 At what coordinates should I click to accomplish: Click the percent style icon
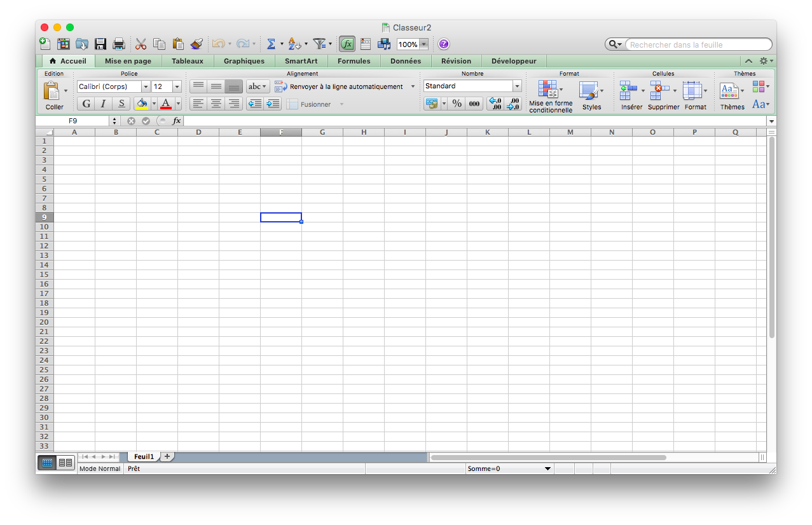[x=457, y=104]
